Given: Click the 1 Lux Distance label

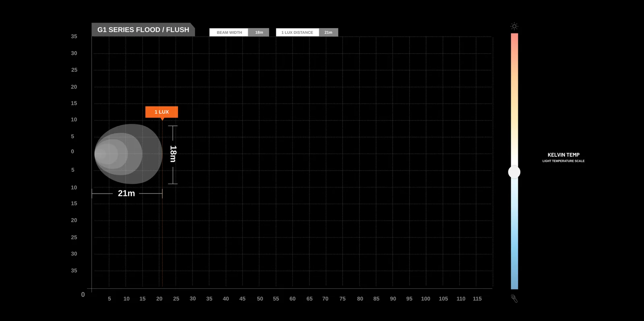Looking at the screenshot, I should pyautogui.click(x=297, y=33).
